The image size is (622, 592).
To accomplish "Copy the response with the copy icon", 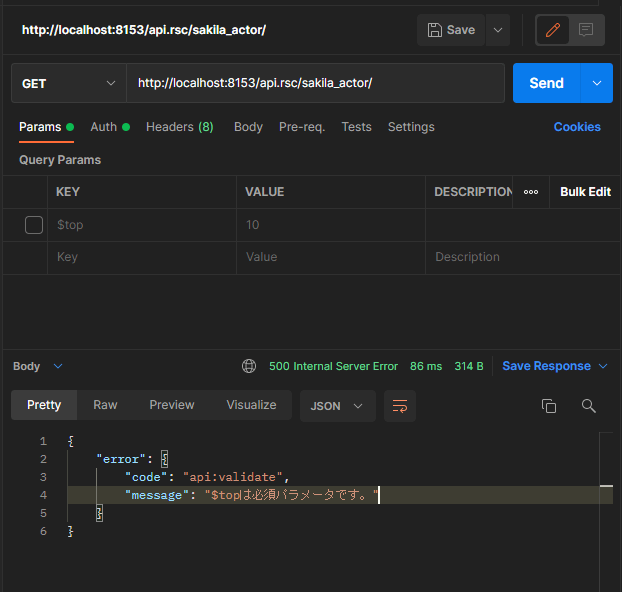I will (x=548, y=405).
